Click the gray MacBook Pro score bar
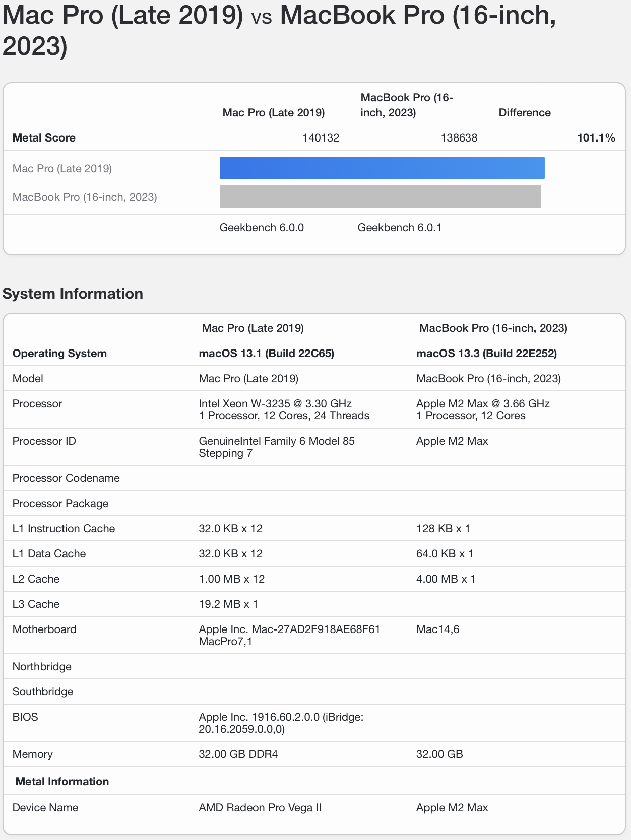 (x=380, y=197)
